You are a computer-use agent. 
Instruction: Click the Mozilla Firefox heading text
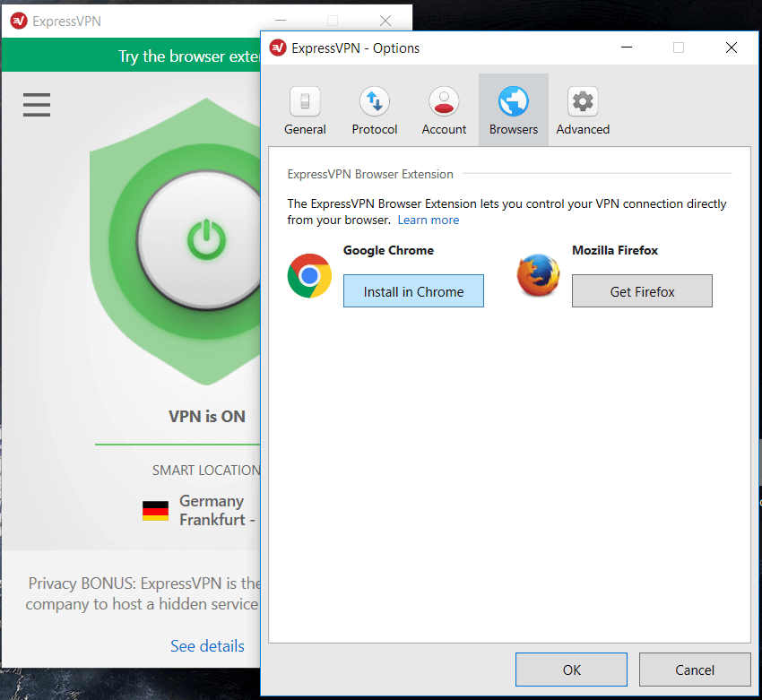point(615,251)
